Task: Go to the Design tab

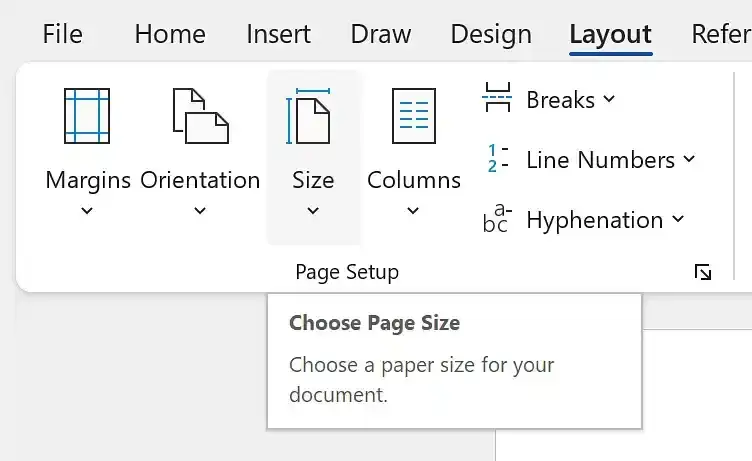Action: [x=491, y=34]
